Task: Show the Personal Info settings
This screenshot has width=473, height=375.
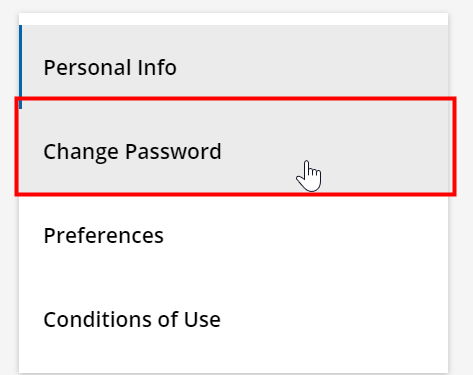Action: [x=234, y=67]
